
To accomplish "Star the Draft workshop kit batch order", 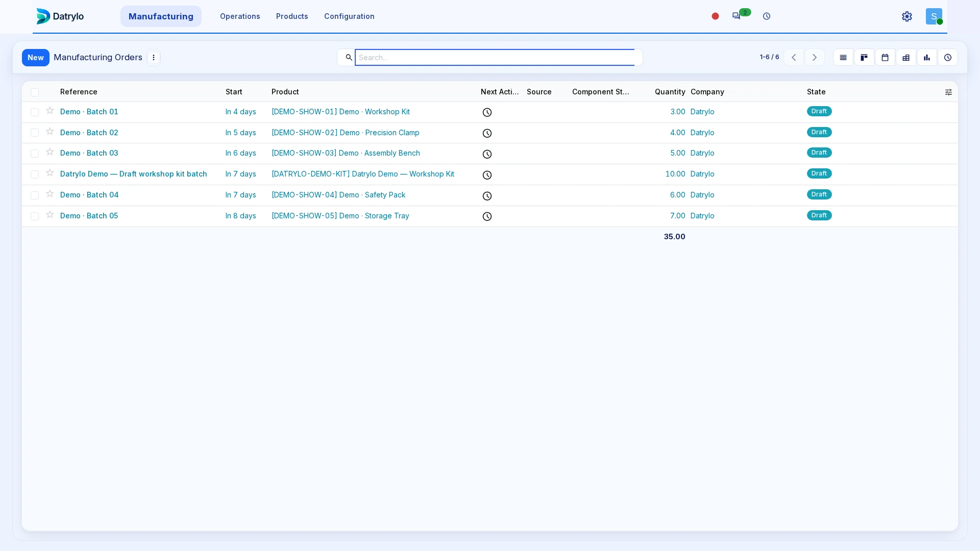I will [x=50, y=173].
